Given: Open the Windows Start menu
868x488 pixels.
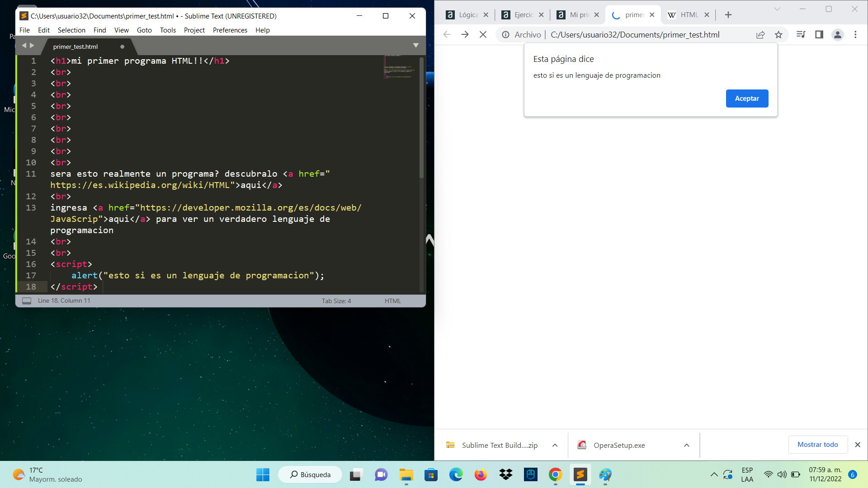Looking at the screenshot, I should tap(263, 474).
